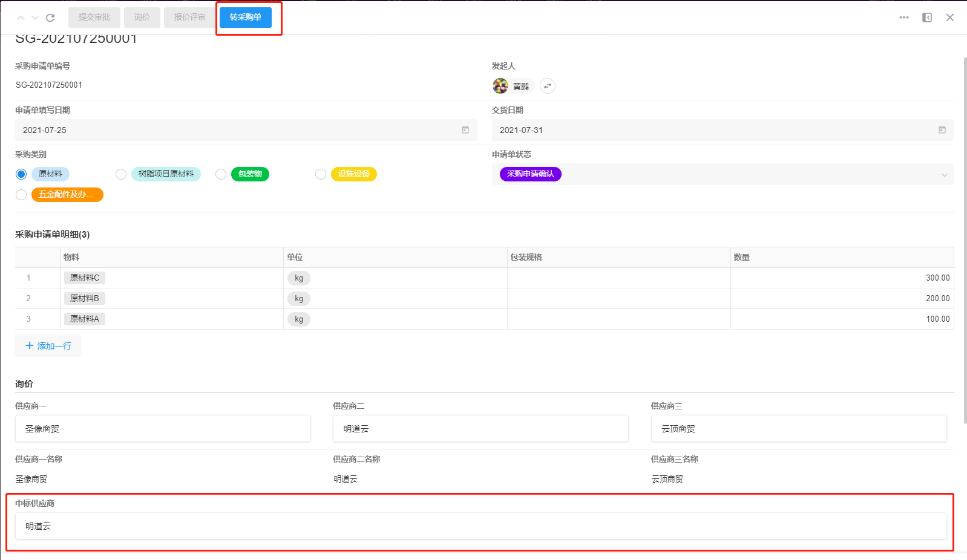Open calendar icon for 申请单填写日期
Screen dimensions: 967x560
pos(465,130)
